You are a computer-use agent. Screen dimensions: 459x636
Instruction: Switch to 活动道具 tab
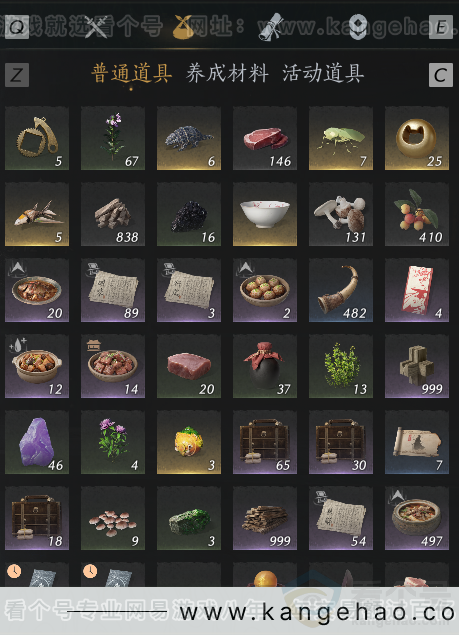[323, 74]
